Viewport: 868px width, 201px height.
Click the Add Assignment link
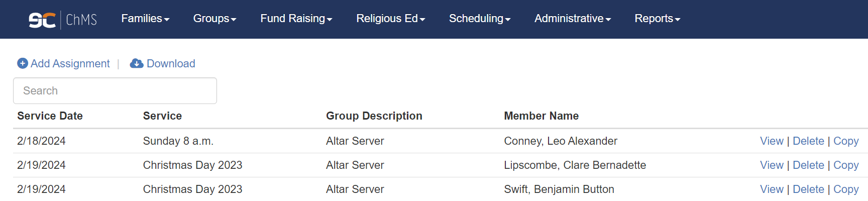click(x=70, y=63)
